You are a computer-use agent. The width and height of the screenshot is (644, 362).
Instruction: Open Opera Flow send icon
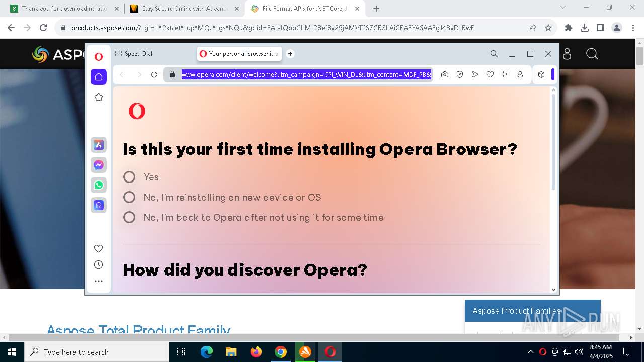click(475, 74)
